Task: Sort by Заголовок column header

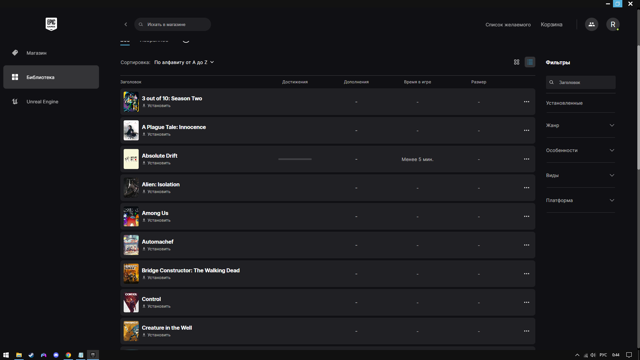Action: [x=131, y=82]
